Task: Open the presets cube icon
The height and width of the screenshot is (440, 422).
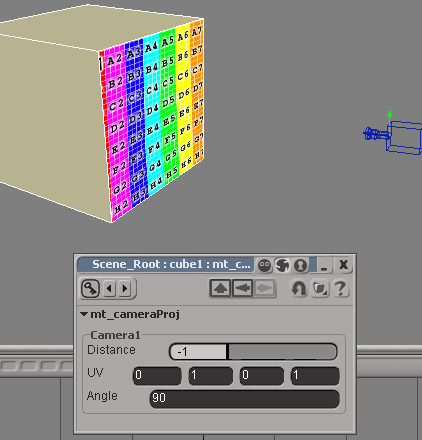Action: pos(320,288)
